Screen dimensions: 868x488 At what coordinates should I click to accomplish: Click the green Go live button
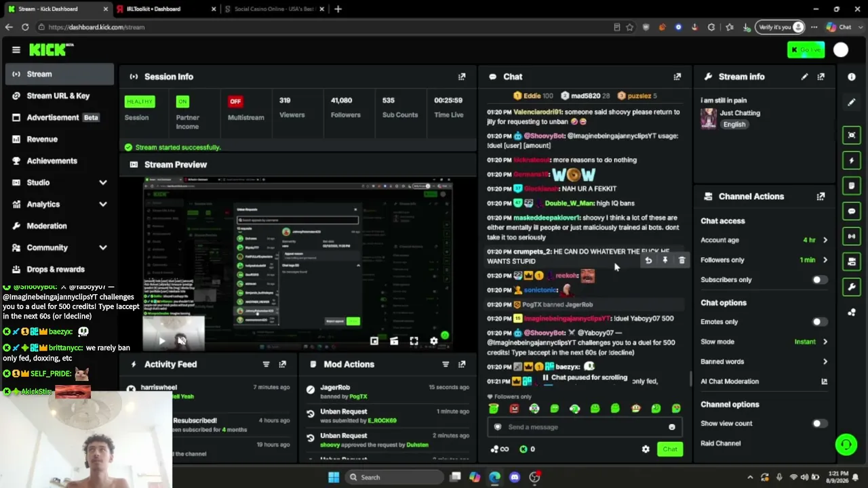pos(806,49)
